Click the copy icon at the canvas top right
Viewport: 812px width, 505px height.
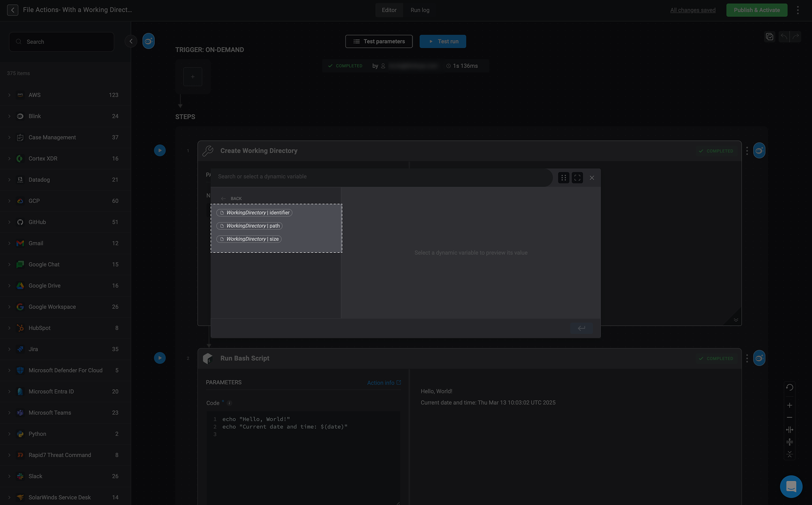pos(770,37)
